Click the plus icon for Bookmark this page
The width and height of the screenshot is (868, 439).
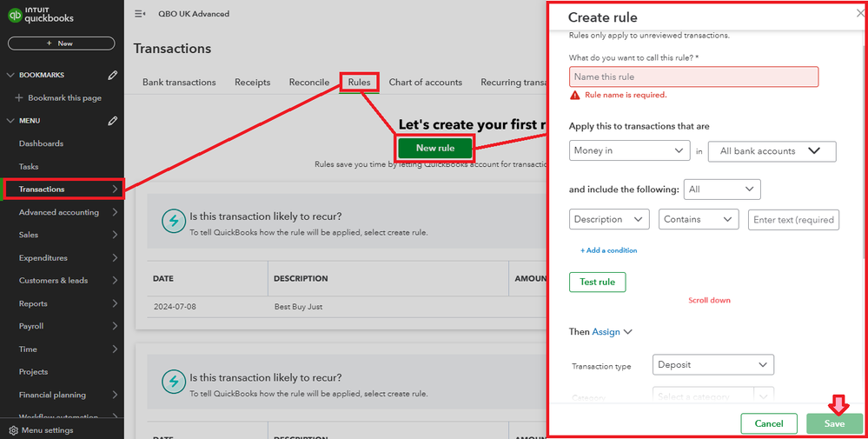[x=19, y=98]
